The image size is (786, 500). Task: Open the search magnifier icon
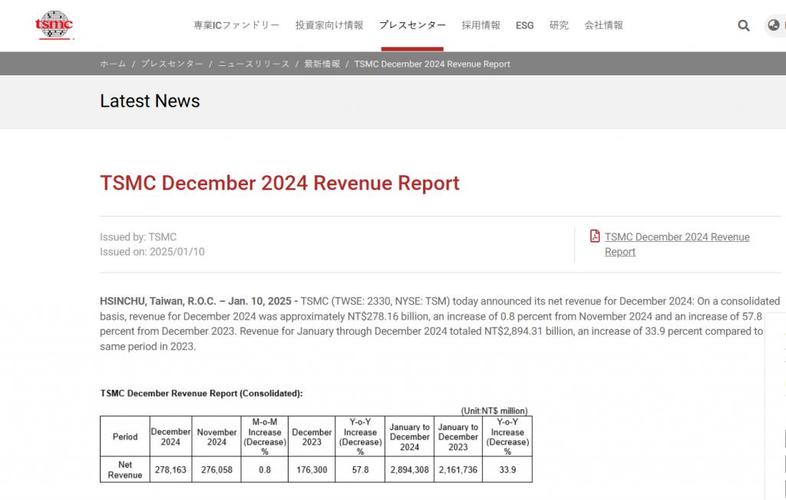click(x=743, y=26)
